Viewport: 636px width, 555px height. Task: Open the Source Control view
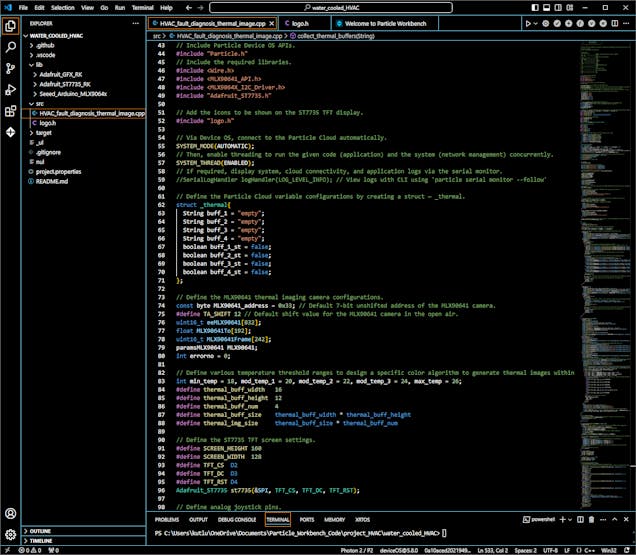point(11,69)
